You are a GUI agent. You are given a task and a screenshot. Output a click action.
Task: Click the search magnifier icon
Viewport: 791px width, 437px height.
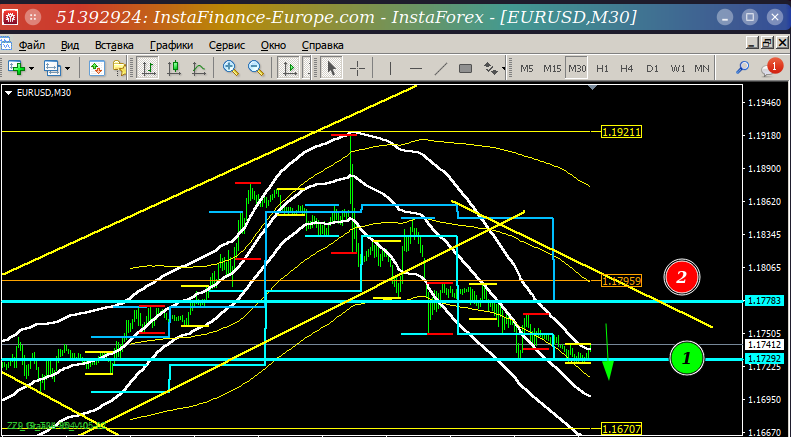pyautogui.click(x=742, y=68)
